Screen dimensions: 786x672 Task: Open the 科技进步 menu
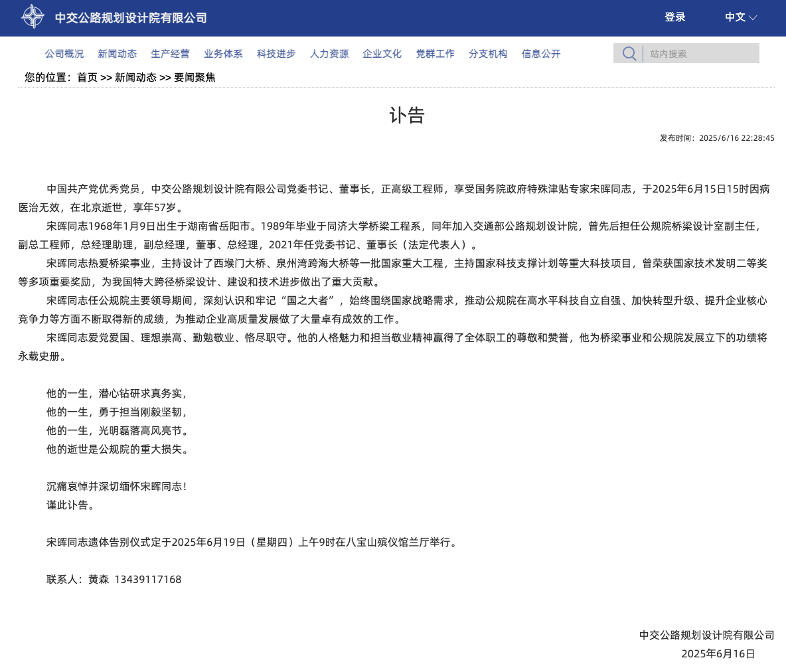click(276, 54)
